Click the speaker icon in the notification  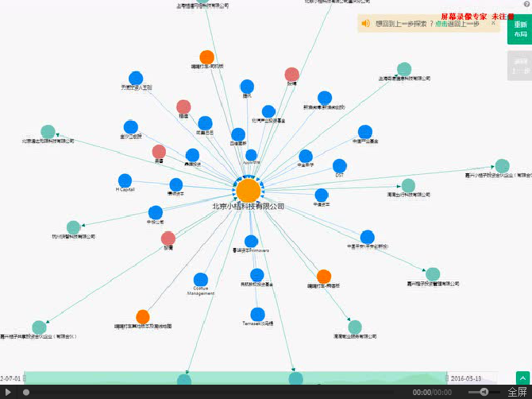366,24
